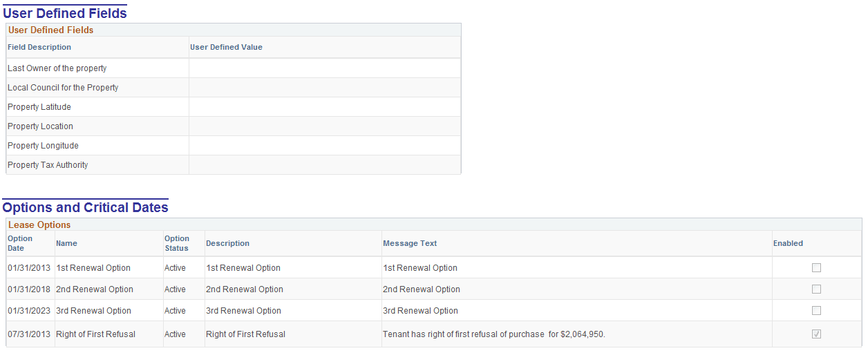Tick the 2nd Renewal Option enabled checkbox
The image size is (868, 353).
pyautogui.click(x=816, y=289)
